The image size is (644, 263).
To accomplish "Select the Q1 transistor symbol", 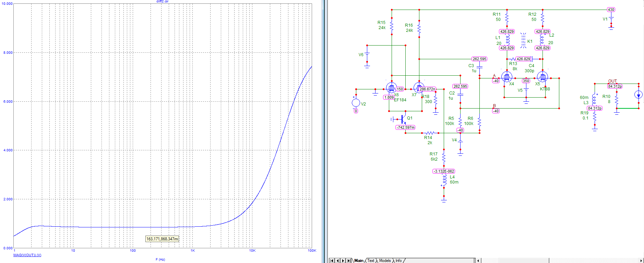I will (402, 120).
